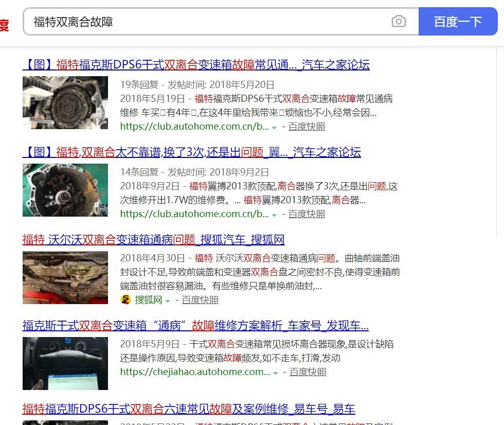The height and width of the screenshot is (425, 504).
Task: Click the car dashboard thumbnail of fourth result
Action: coord(65,363)
